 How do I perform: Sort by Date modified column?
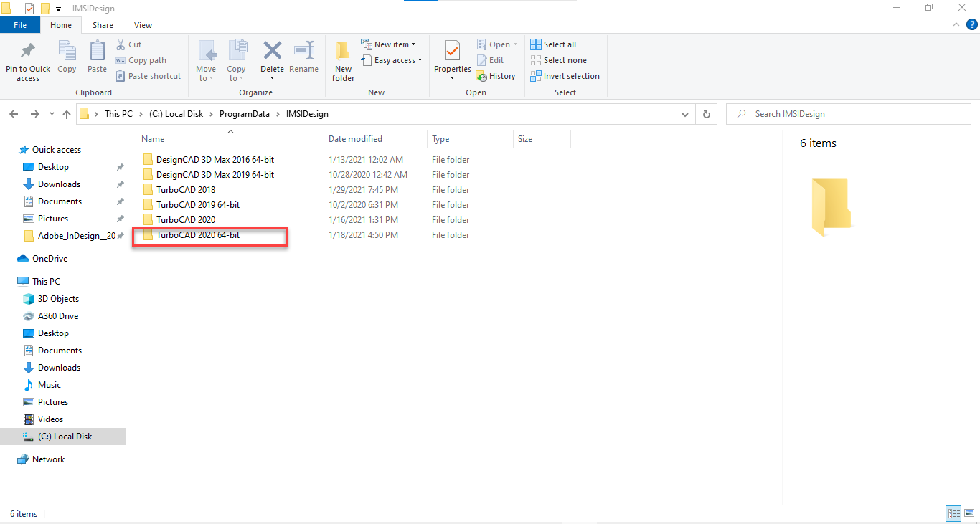pyautogui.click(x=355, y=139)
